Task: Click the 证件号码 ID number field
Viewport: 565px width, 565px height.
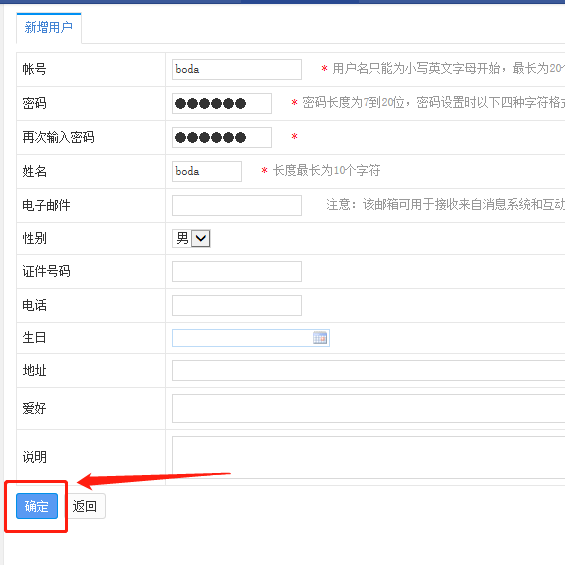Action: (x=237, y=271)
